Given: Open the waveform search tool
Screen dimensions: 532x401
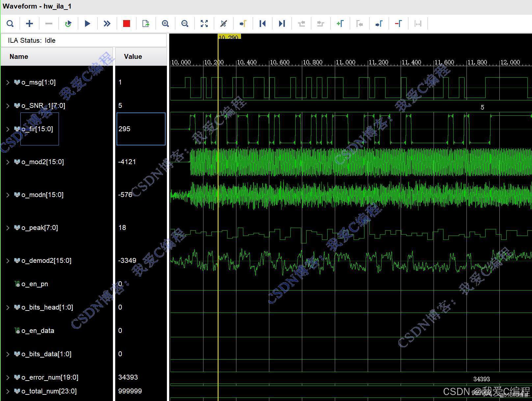Looking at the screenshot, I should (x=10, y=24).
